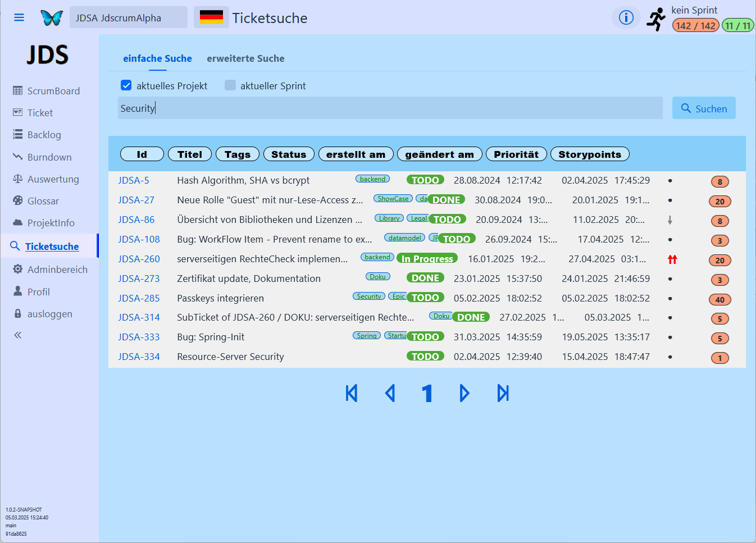Screen dimensions: 756x543
Task: Click the 142 / 142 sprint badge
Action: pos(696,26)
